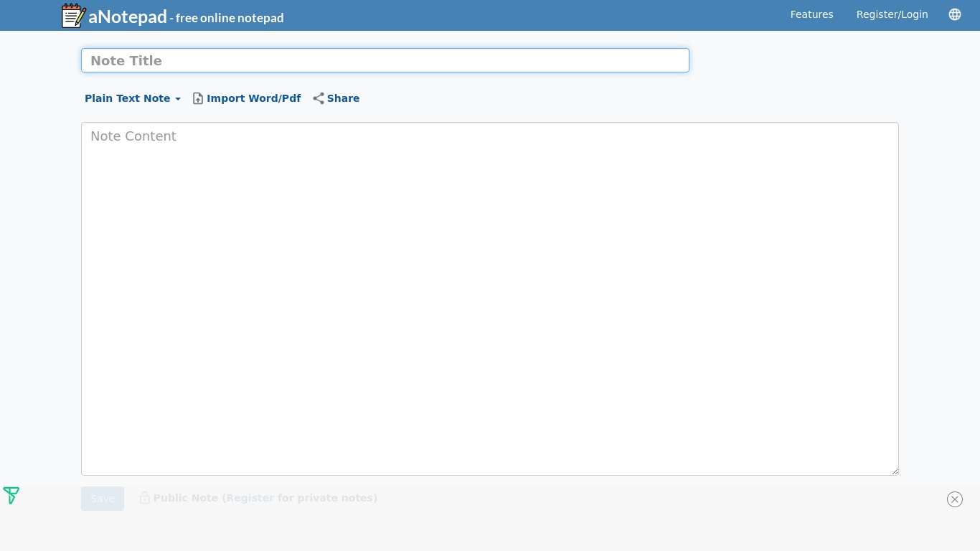Click the green Freestar icon
Viewport: 980px width, 551px height.
(x=11, y=495)
